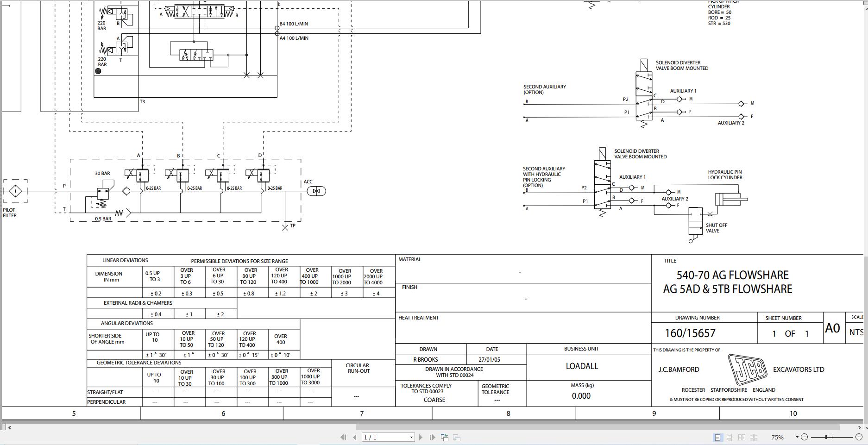This screenshot has height=445, width=868.
Task: Click the previous view icon
Action: (x=445, y=437)
